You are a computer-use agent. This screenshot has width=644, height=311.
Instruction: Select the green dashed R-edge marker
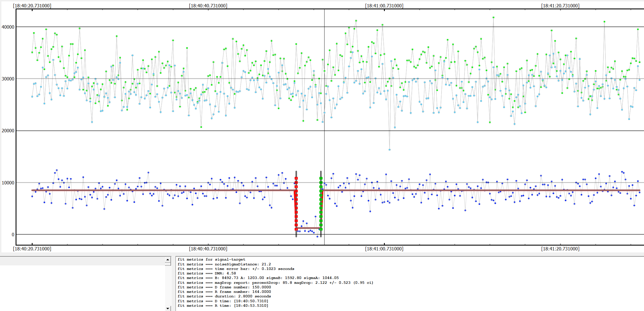321,204
